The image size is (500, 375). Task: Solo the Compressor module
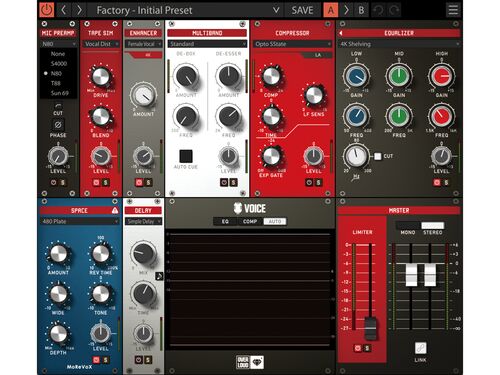coord(318,182)
